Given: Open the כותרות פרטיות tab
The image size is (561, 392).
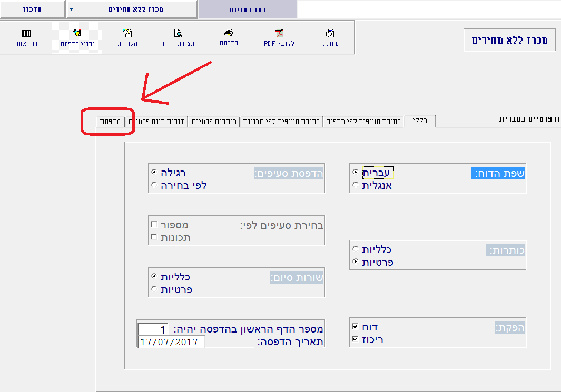Looking at the screenshot, I should tap(213, 122).
